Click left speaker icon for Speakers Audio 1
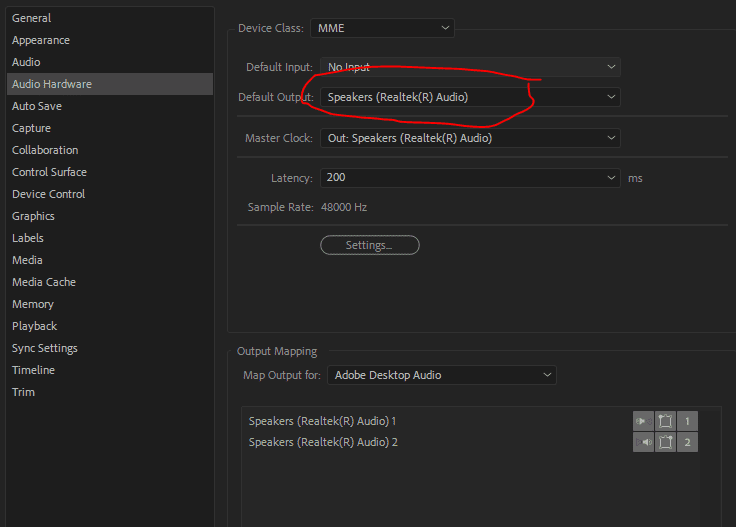736x527 pixels. (x=643, y=421)
